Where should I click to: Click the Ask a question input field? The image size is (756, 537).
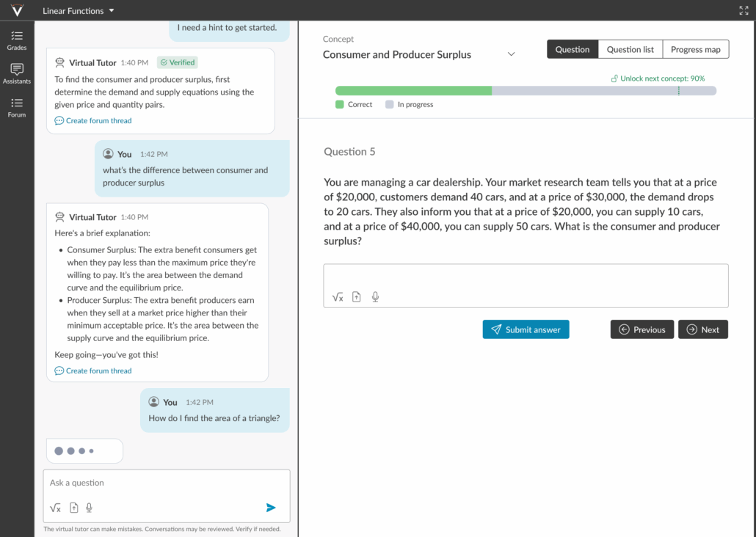coord(166,483)
